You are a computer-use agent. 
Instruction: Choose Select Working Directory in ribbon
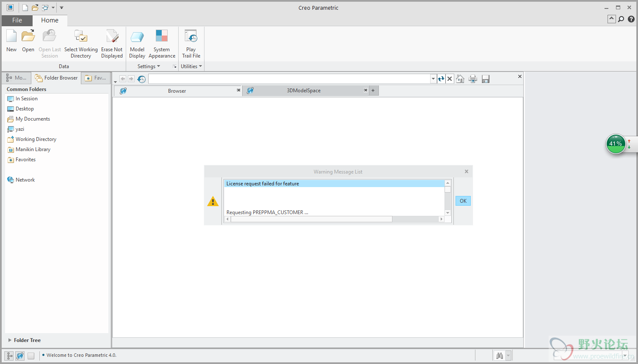tap(81, 44)
